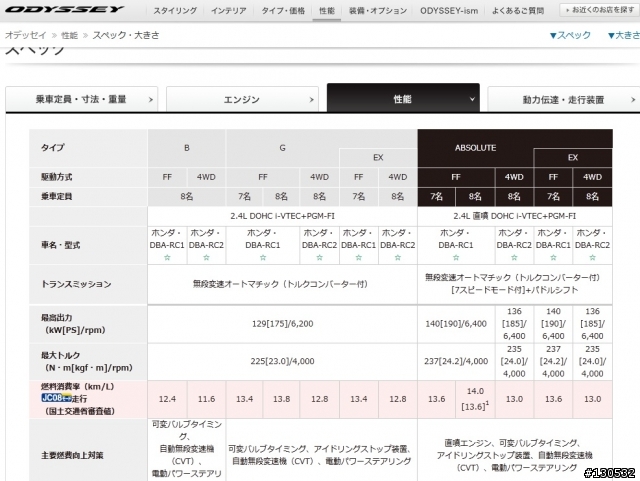Image resolution: width=640 pixels, height=481 pixels.
Task: Click chevron on 動力伝達・走行装置 tab
Action: pos(633,100)
